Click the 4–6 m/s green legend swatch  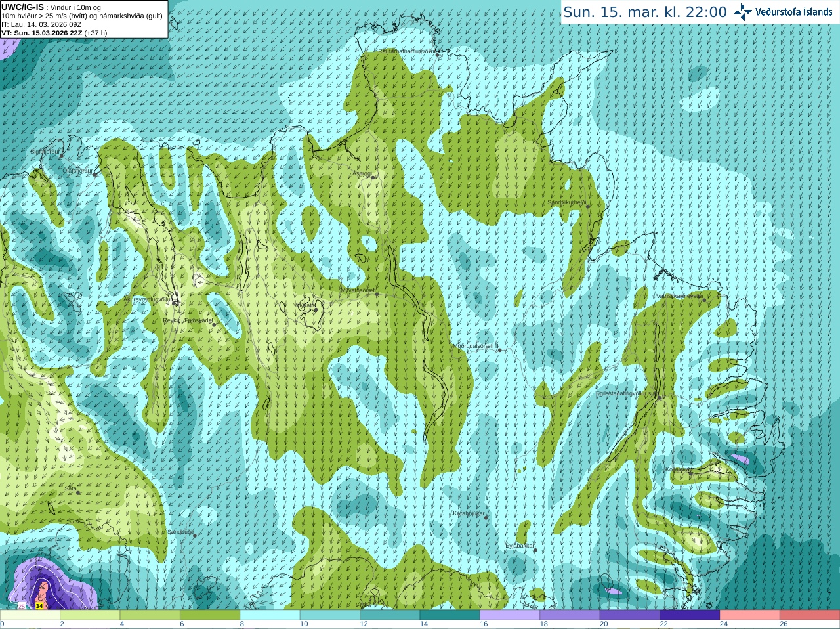click(150, 615)
